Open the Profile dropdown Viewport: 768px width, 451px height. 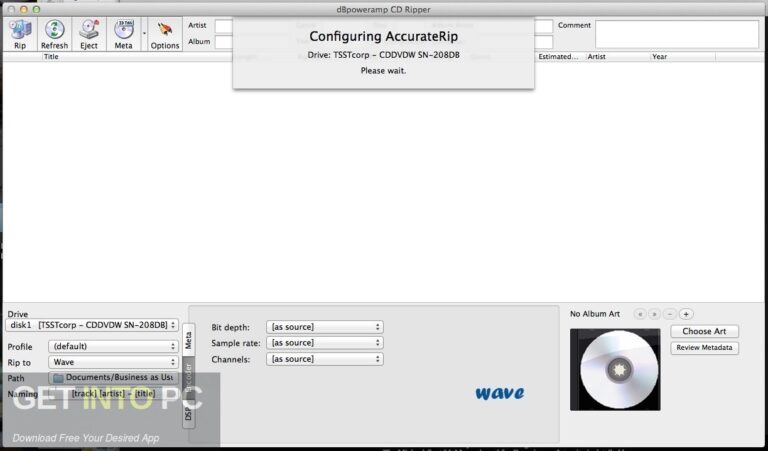point(113,346)
